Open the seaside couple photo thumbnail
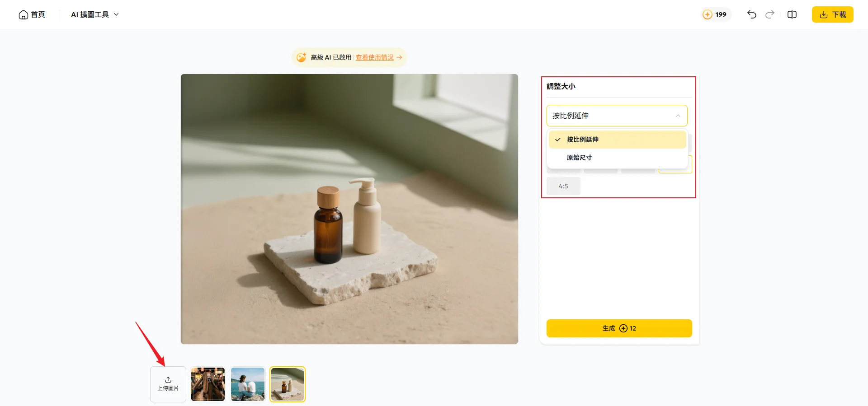 pos(248,384)
